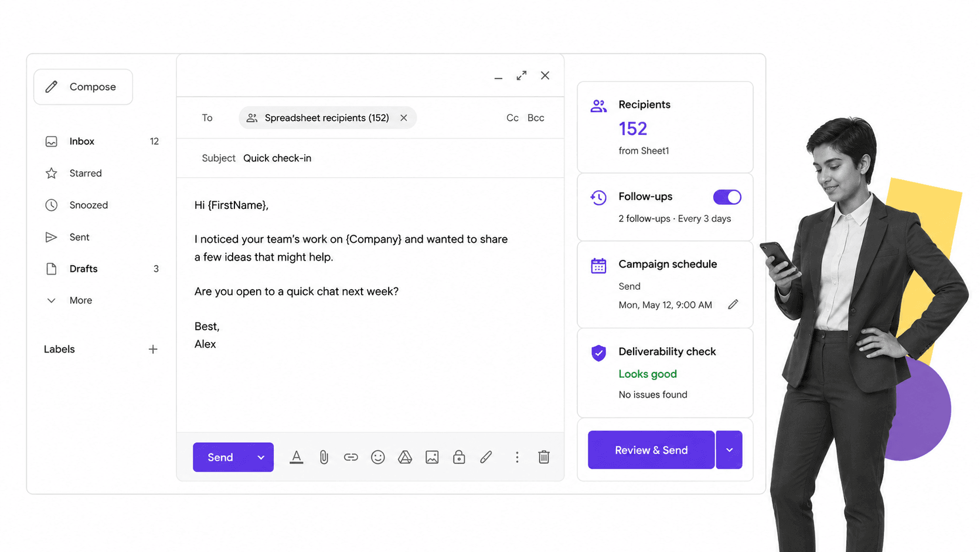The image size is (980, 552).
Task: Click '2 follow-ups · Every 3 days' text
Action: [x=675, y=219]
